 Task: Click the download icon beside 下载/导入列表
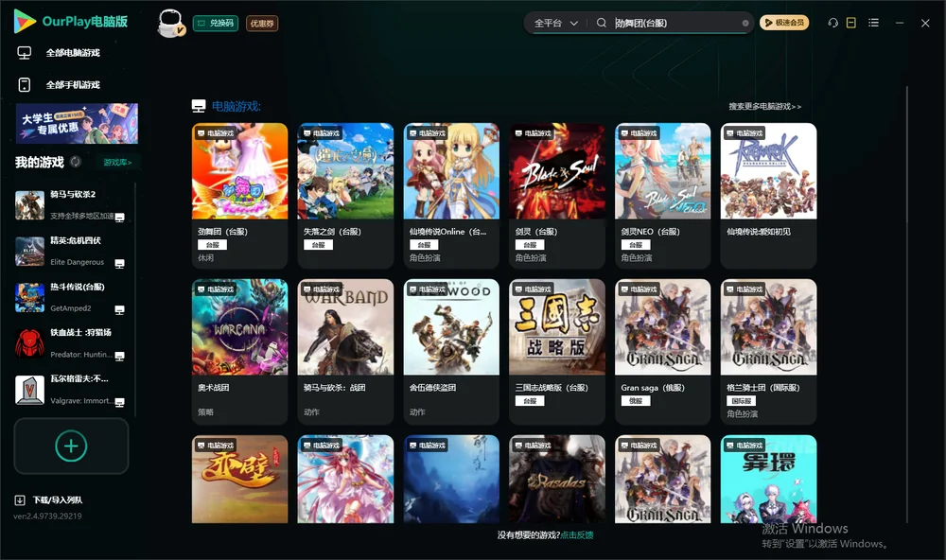click(x=20, y=499)
